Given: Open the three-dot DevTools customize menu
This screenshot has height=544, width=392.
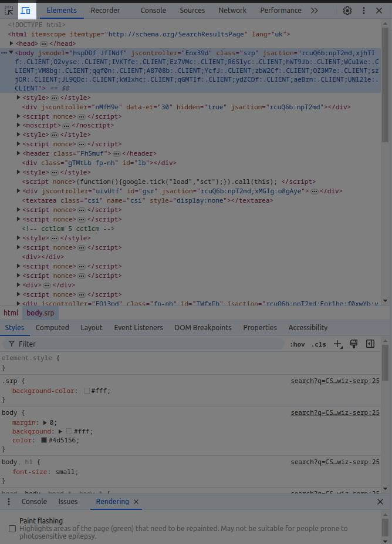Looking at the screenshot, I should (364, 11).
